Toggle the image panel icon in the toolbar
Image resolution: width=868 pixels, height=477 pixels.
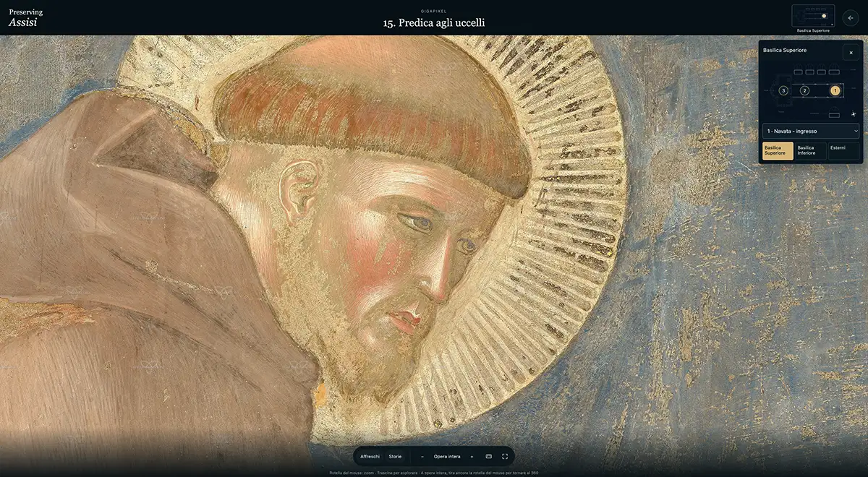tap(488, 456)
